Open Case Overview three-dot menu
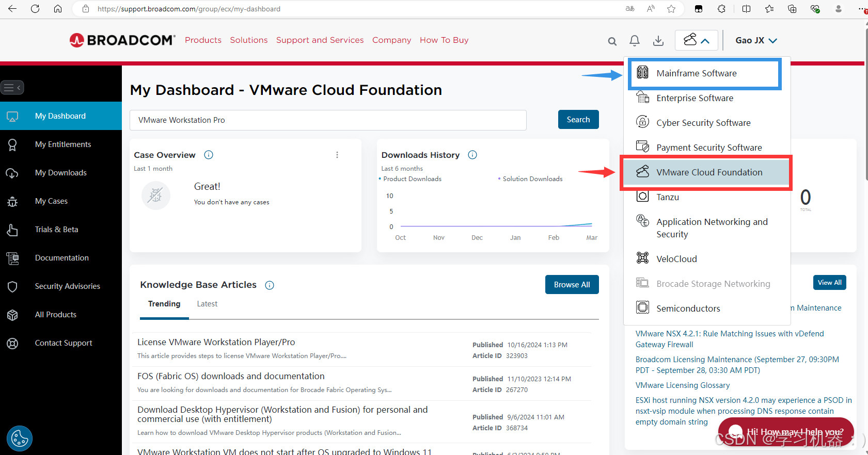 337,155
